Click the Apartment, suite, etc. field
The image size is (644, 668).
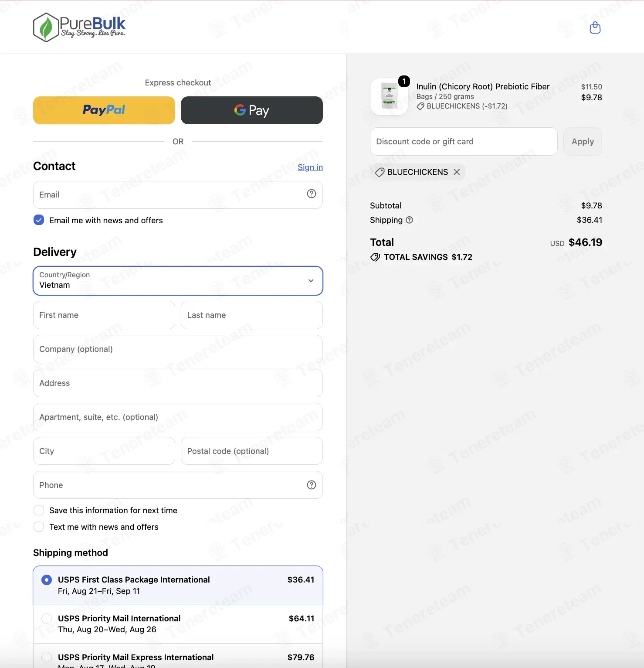click(178, 417)
